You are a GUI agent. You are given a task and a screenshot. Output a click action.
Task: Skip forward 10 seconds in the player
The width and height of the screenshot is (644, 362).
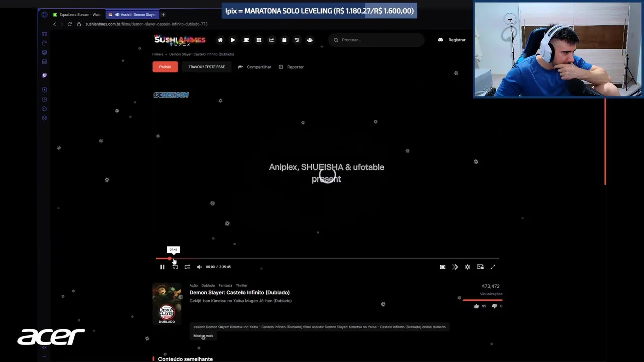click(187, 267)
